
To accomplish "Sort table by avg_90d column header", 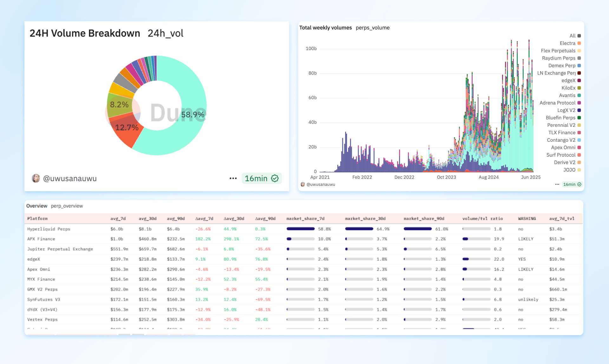I will pyautogui.click(x=176, y=218).
